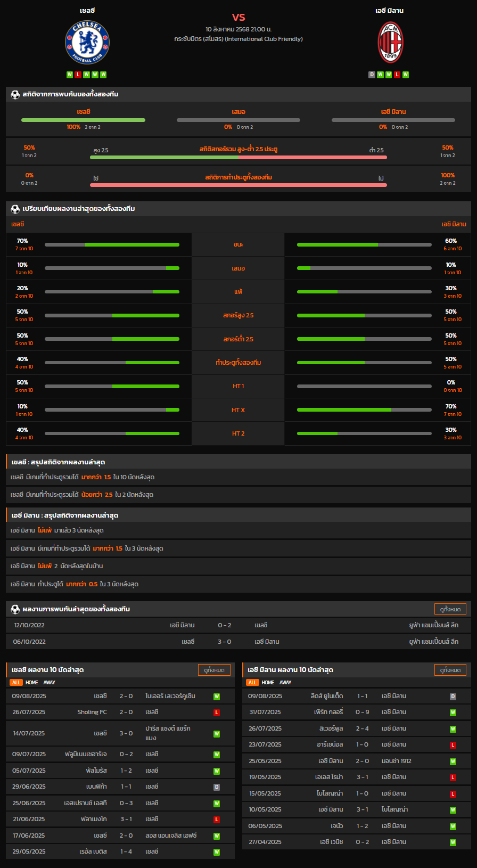Click Chelsea 50% HT 1 progress bar
The width and height of the screenshot is (477, 868).
point(112,386)
